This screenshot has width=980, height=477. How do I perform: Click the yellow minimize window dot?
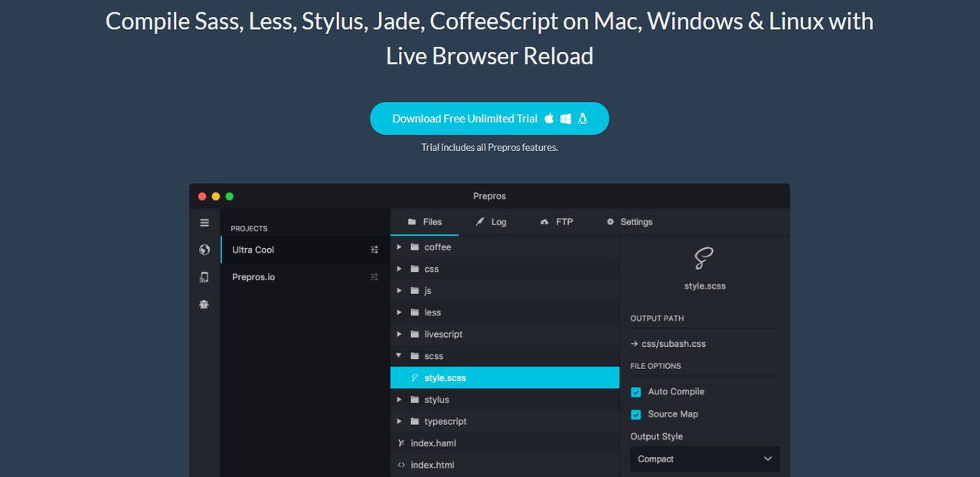tap(216, 197)
